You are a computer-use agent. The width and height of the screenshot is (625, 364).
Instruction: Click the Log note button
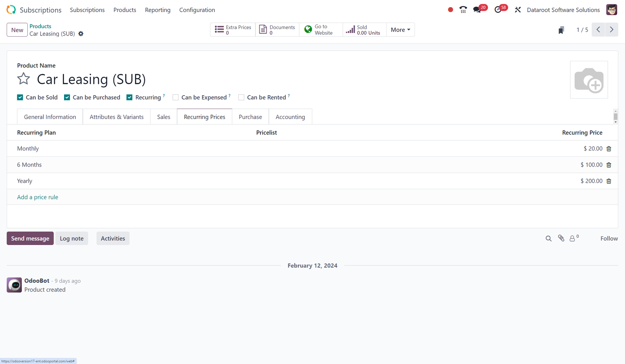point(71,238)
